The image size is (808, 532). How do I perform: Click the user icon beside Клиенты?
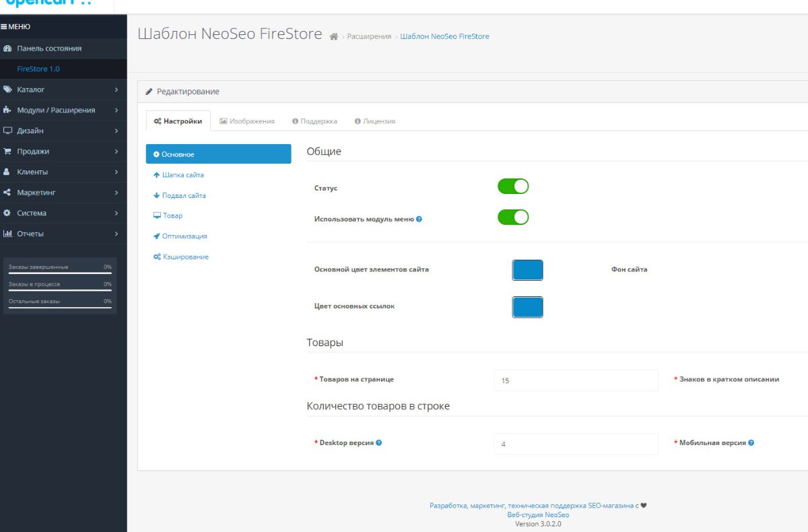coord(7,172)
